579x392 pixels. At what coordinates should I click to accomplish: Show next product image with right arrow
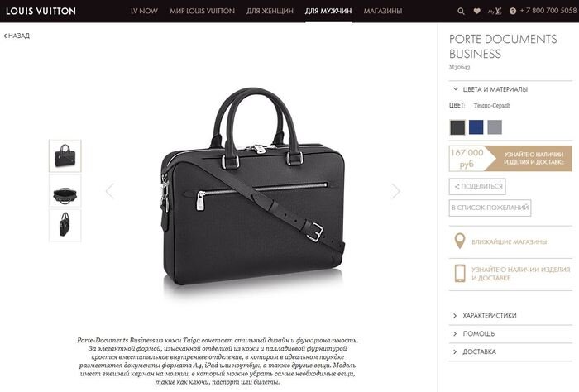tap(396, 191)
